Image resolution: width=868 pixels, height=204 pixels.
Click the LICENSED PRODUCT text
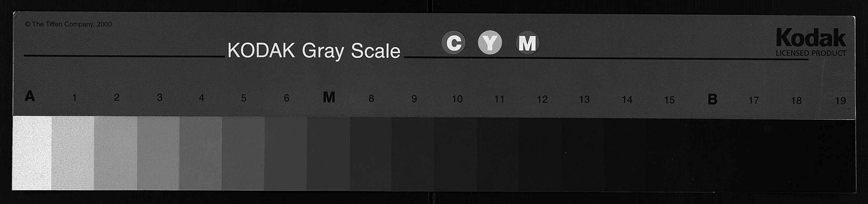coord(811,53)
